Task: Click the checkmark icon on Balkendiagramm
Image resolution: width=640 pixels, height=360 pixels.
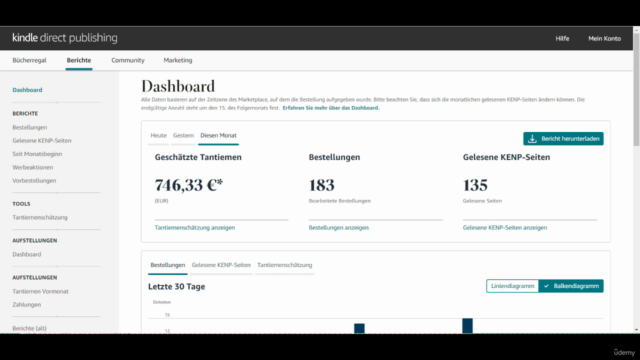Action: point(546,286)
